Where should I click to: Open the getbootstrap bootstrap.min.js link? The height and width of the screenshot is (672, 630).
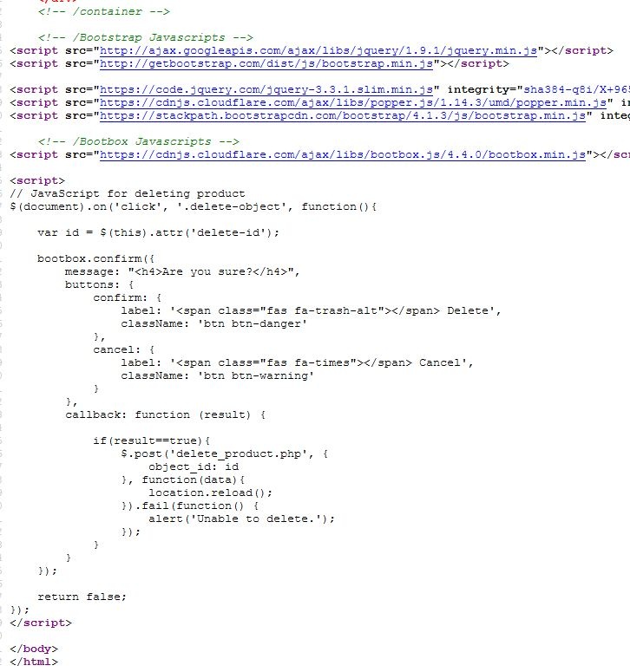point(266,63)
